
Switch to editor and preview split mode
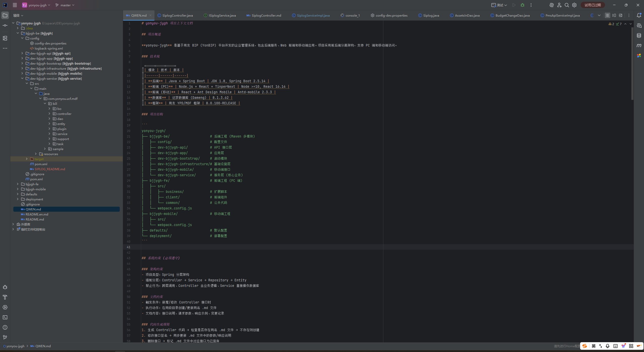point(614,15)
